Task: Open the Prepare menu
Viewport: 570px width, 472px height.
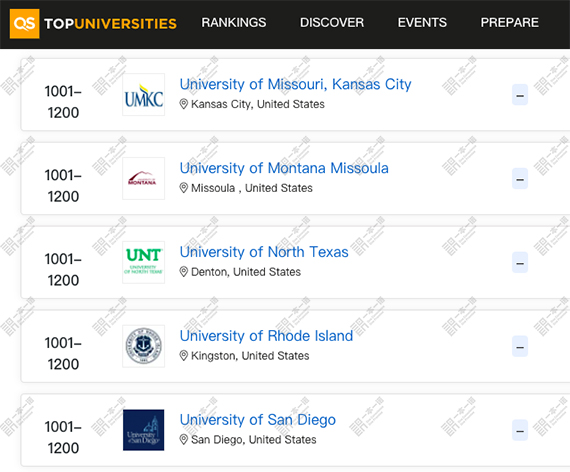Action: click(x=510, y=23)
